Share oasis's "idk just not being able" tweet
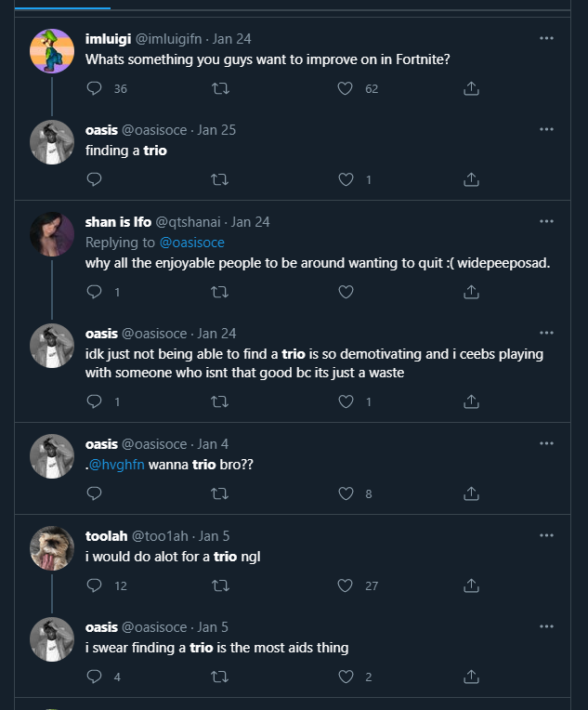The height and width of the screenshot is (710, 588). (x=471, y=401)
